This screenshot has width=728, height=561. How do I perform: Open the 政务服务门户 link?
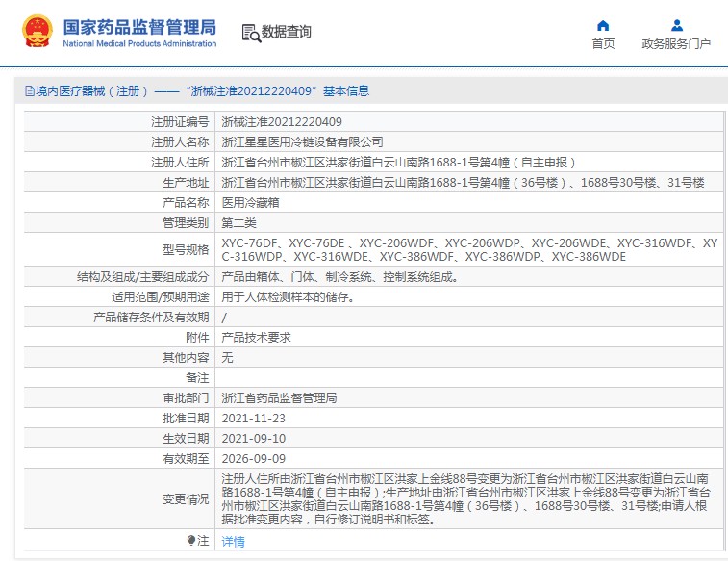point(676,44)
